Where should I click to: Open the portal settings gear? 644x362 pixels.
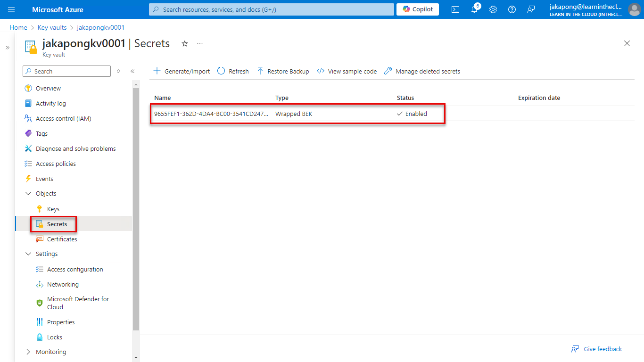pos(493,9)
